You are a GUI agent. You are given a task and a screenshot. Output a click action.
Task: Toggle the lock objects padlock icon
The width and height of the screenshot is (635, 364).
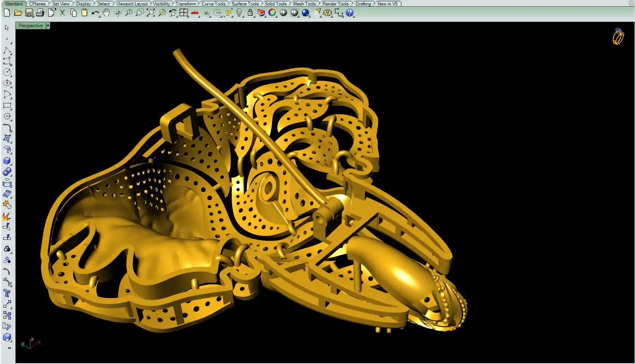tap(250, 13)
